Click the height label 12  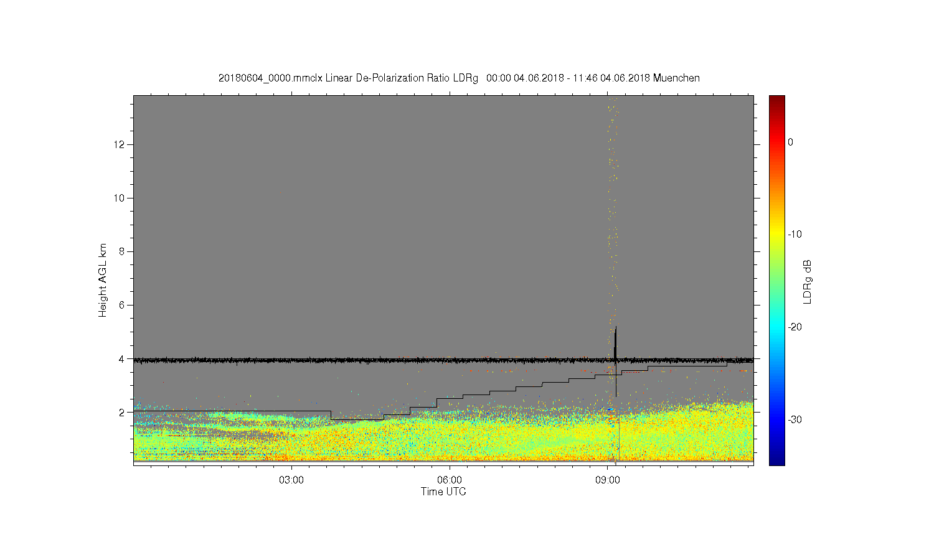click(120, 144)
